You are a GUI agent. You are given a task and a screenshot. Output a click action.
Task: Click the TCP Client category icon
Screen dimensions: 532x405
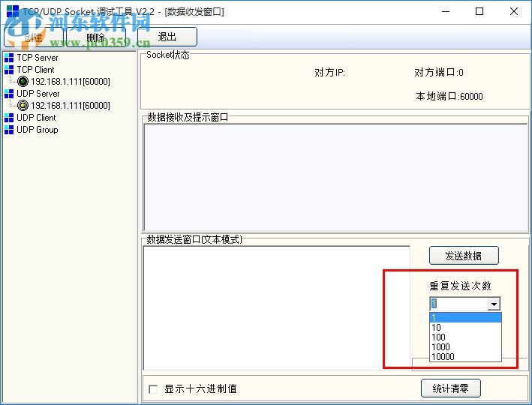pos(9,70)
